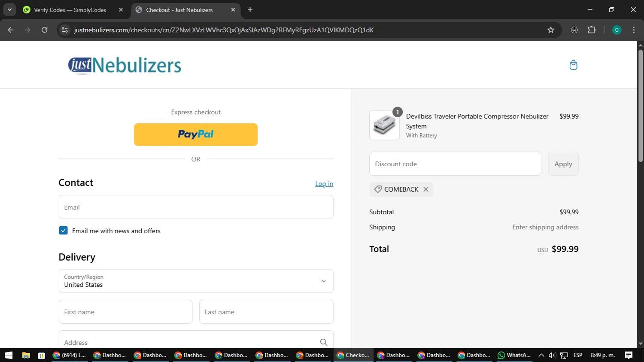Click the Log in link

(324, 184)
